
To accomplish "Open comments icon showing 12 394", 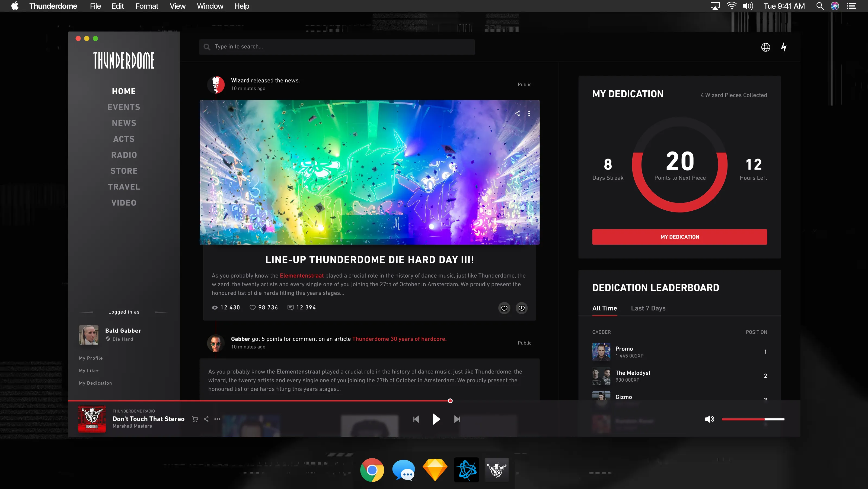I will [290, 307].
